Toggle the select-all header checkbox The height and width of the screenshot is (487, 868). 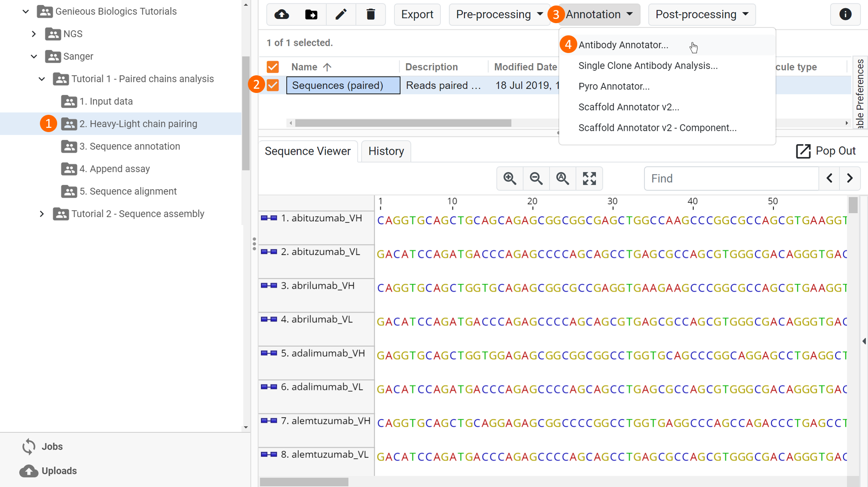(x=273, y=67)
